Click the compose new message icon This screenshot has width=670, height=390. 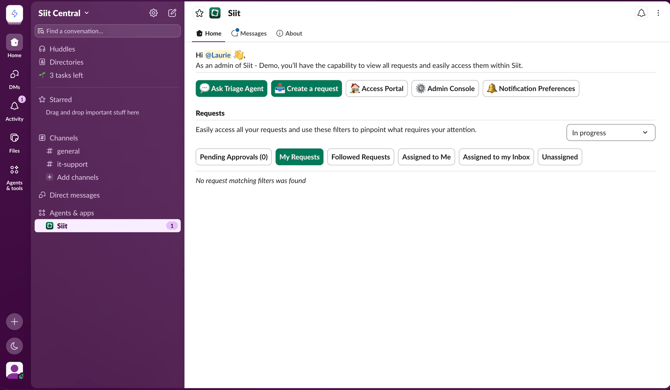[172, 13]
